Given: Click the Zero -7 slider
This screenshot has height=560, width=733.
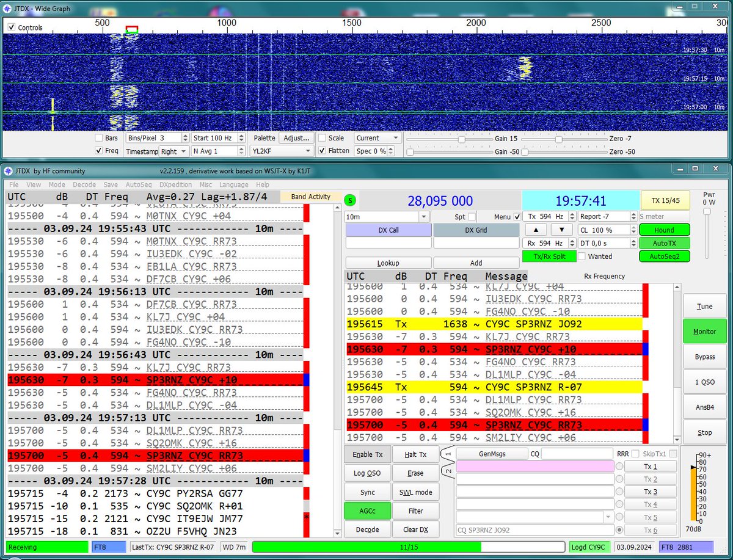Looking at the screenshot, I should [558, 139].
